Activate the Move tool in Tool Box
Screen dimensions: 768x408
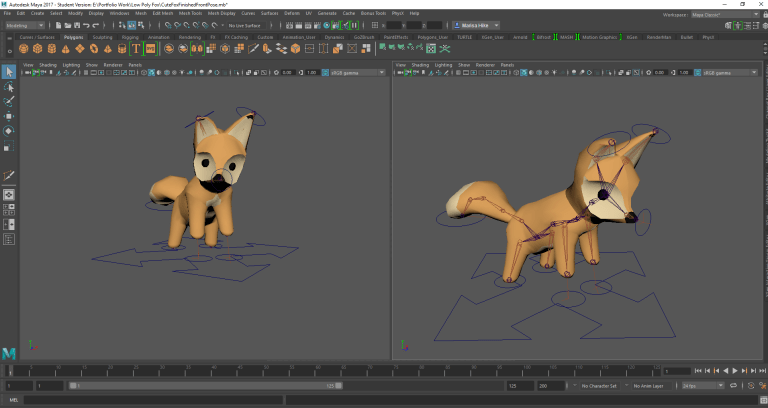click(8, 116)
